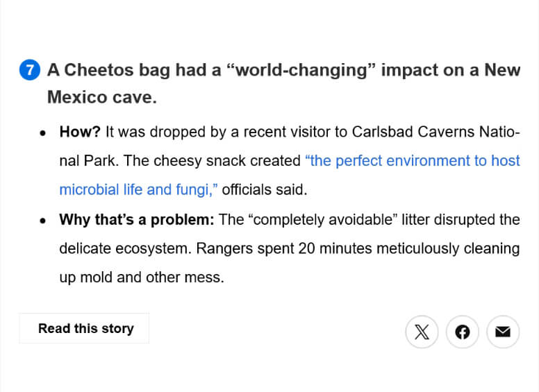This screenshot has height=392, width=539.
Task: Click "Mexico cave." in the headline
Action: 101,97
